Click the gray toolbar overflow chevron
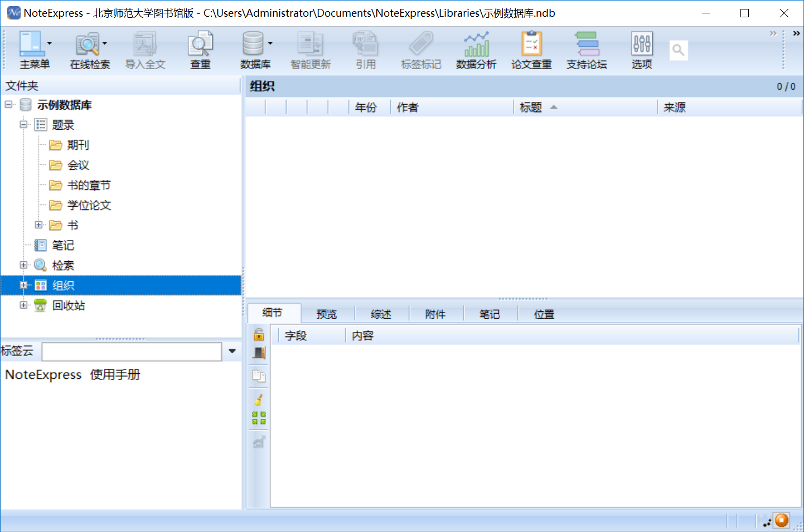Viewport: 804px width, 532px height. [773, 33]
